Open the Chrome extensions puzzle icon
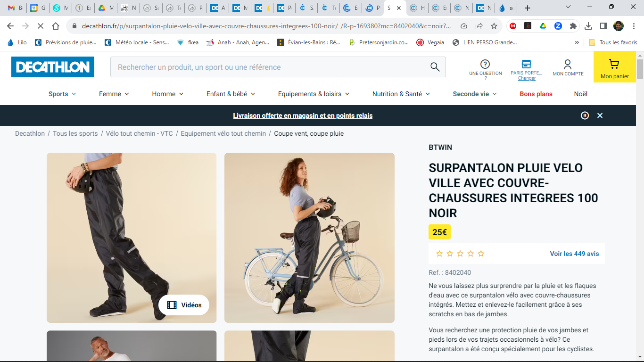644x362 pixels. (573, 26)
